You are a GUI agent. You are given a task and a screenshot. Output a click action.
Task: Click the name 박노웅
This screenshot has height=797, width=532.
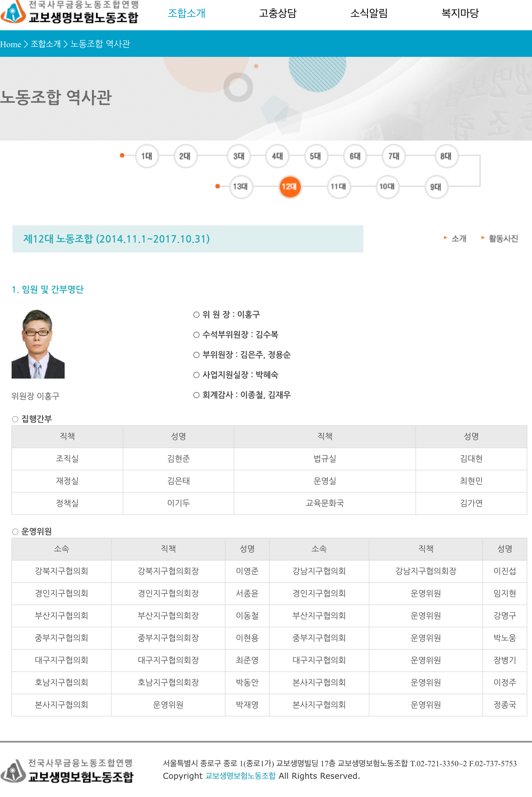pos(505,638)
